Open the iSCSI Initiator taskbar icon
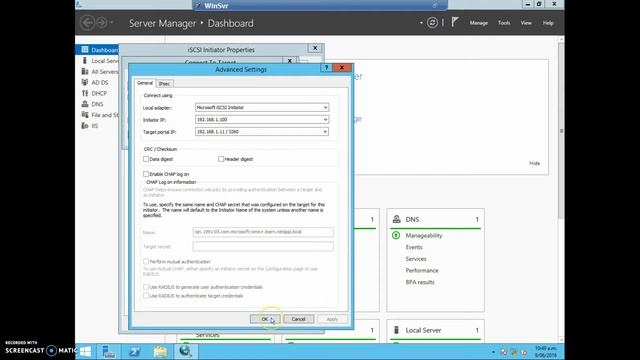640x360 pixels. (x=185, y=351)
